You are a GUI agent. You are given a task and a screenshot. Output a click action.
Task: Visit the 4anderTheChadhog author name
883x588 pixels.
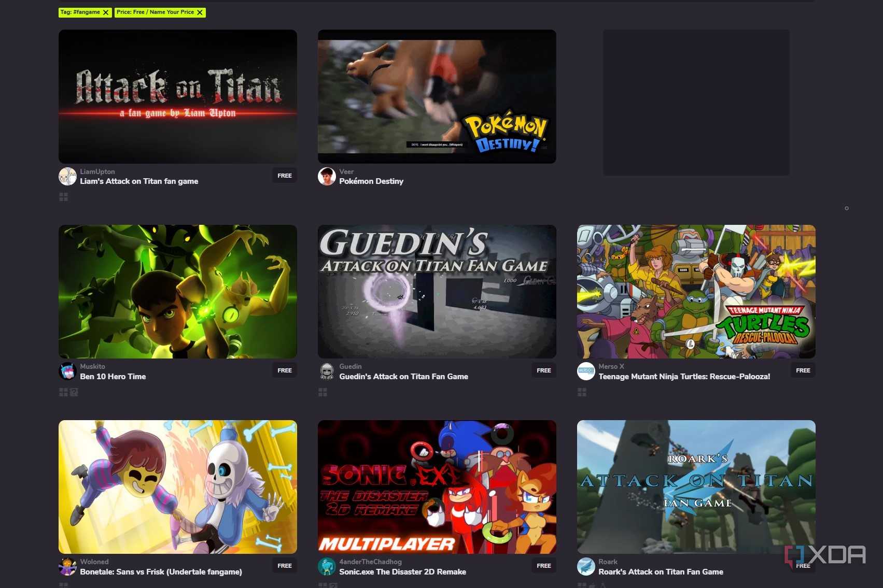(x=370, y=562)
